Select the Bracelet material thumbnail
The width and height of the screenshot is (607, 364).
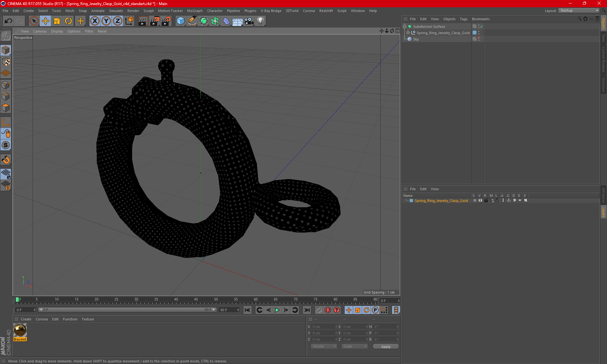(20, 331)
